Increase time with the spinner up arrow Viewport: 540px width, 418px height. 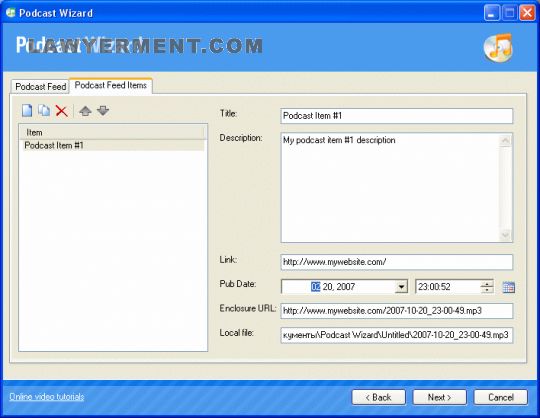[487, 283]
